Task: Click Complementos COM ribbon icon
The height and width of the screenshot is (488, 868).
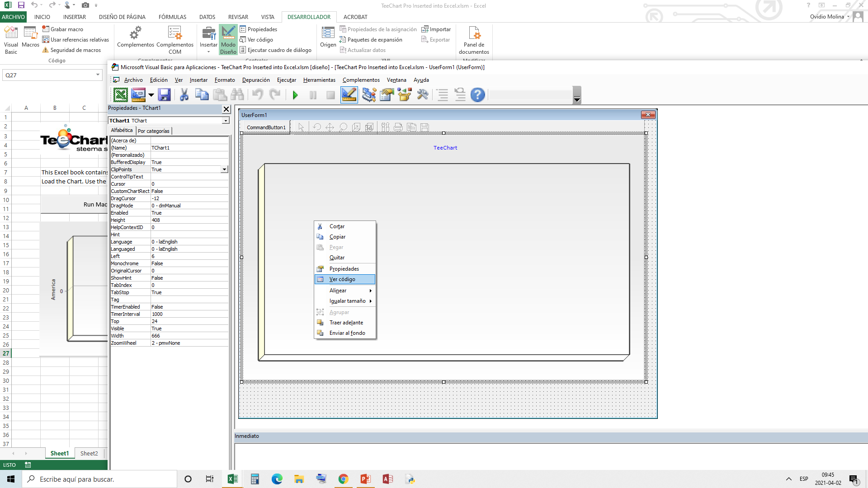Action: [x=175, y=40]
